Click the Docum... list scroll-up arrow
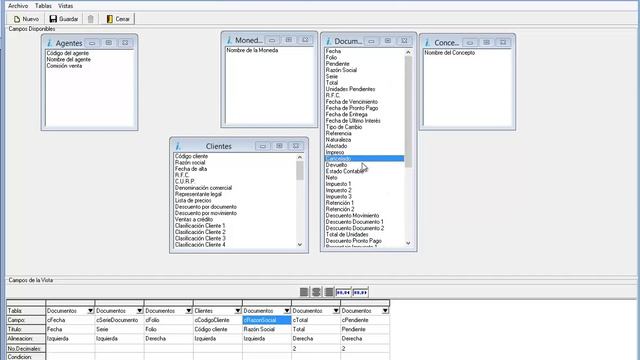Screen dimensions: 640x360 pyautogui.click(x=408, y=52)
